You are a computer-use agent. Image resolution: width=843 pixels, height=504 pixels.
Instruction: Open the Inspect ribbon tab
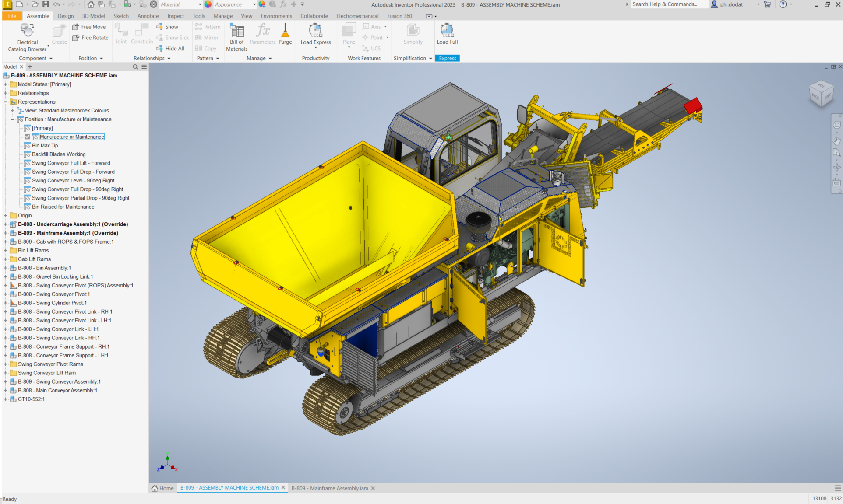(x=176, y=16)
